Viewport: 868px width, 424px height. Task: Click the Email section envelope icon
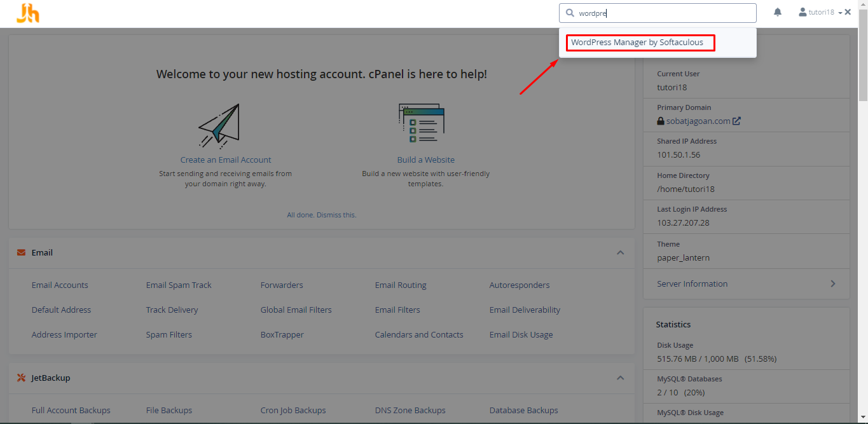click(x=21, y=252)
